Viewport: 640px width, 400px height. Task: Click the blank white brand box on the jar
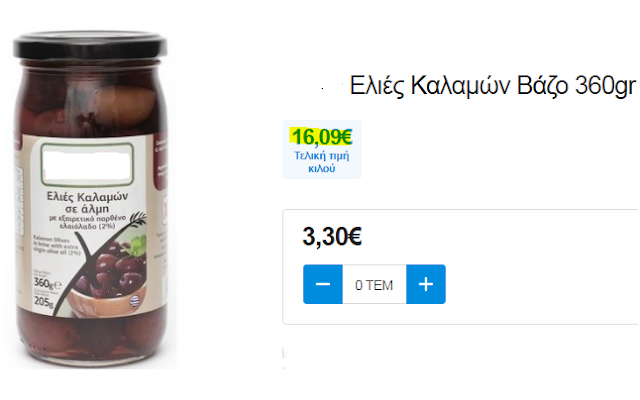pyautogui.click(x=87, y=164)
